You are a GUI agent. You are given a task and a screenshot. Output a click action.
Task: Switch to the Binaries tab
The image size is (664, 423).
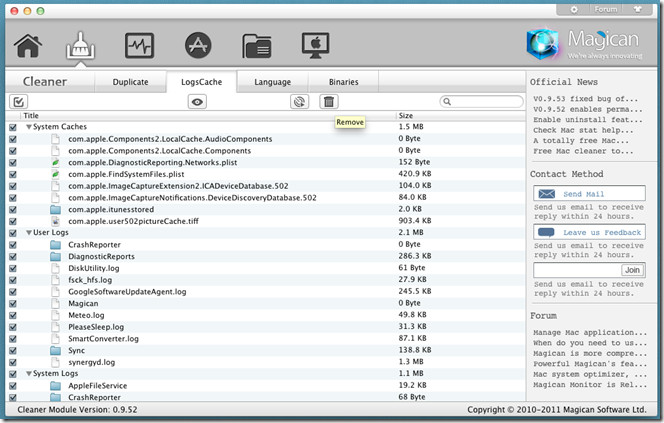tap(343, 82)
